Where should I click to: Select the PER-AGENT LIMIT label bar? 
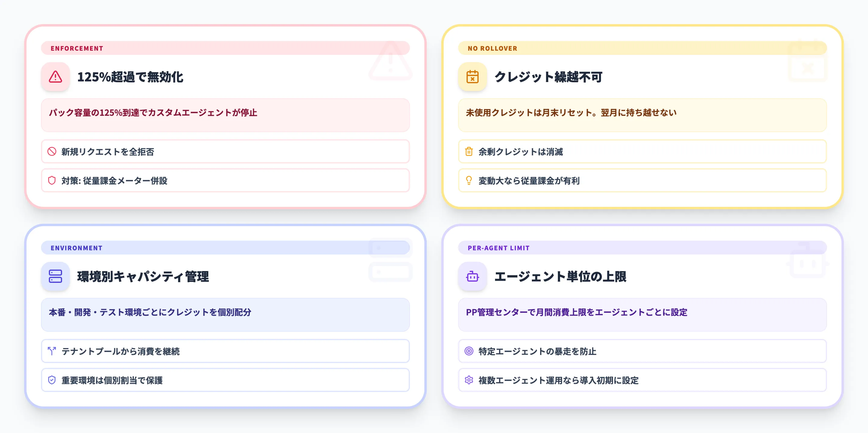[642, 248]
